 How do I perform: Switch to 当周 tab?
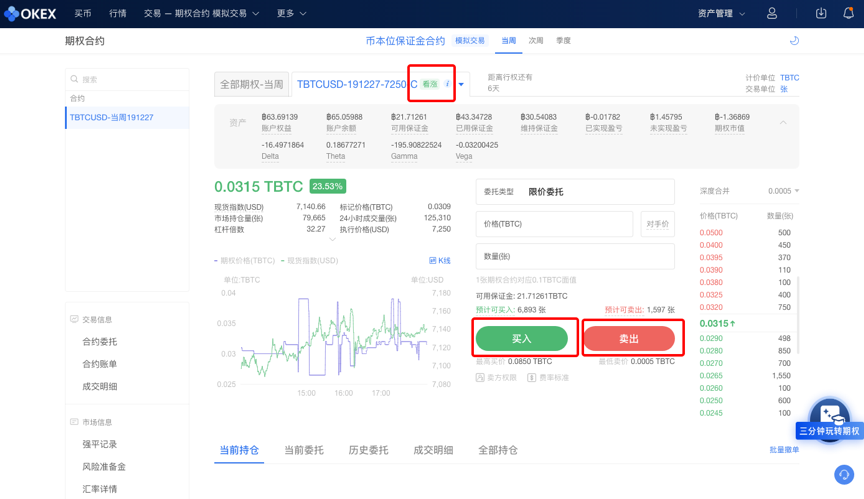(x=509, y=41)
